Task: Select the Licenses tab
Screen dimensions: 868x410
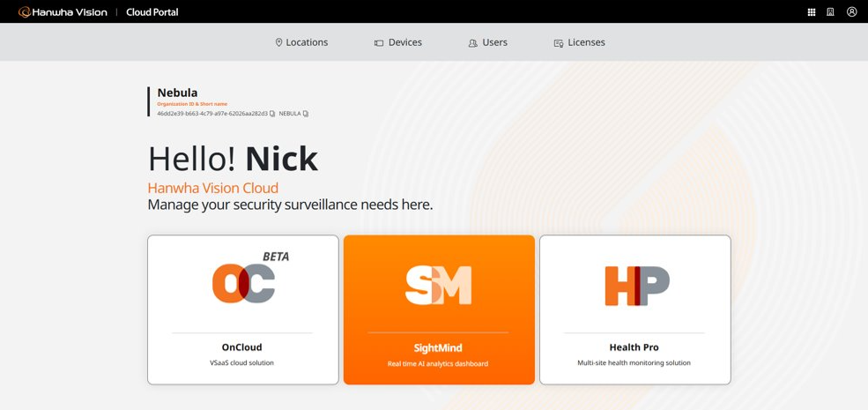Action: (x=580, y=42)
